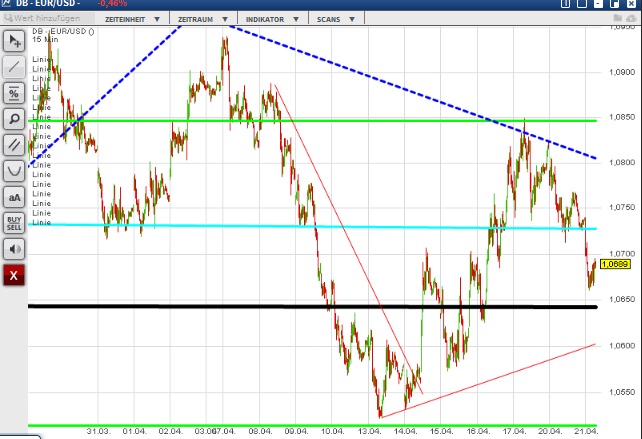
Task: Click the cloud icon in the toolbar
Action: tap(631, 18)
